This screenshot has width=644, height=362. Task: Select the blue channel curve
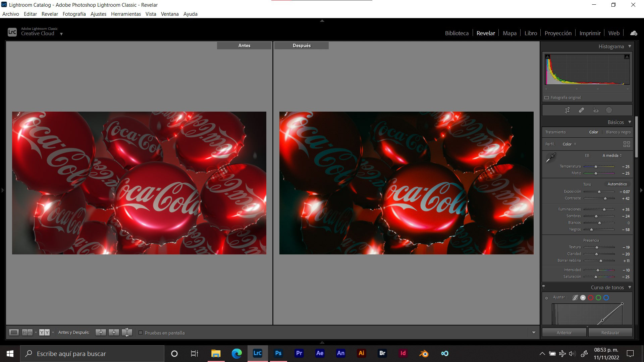pyautogui.click(x=606, y=298)
